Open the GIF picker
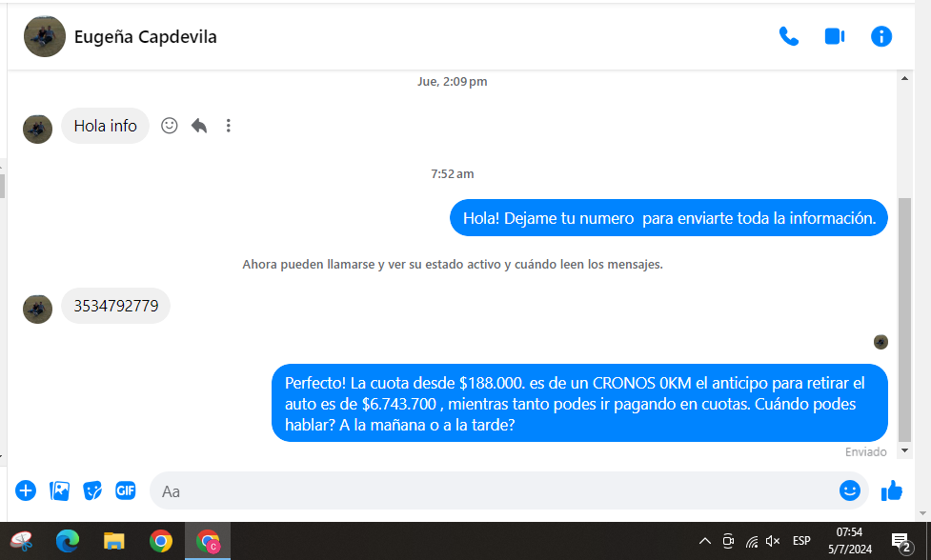 pyautogui.click(x=125, y=490)
